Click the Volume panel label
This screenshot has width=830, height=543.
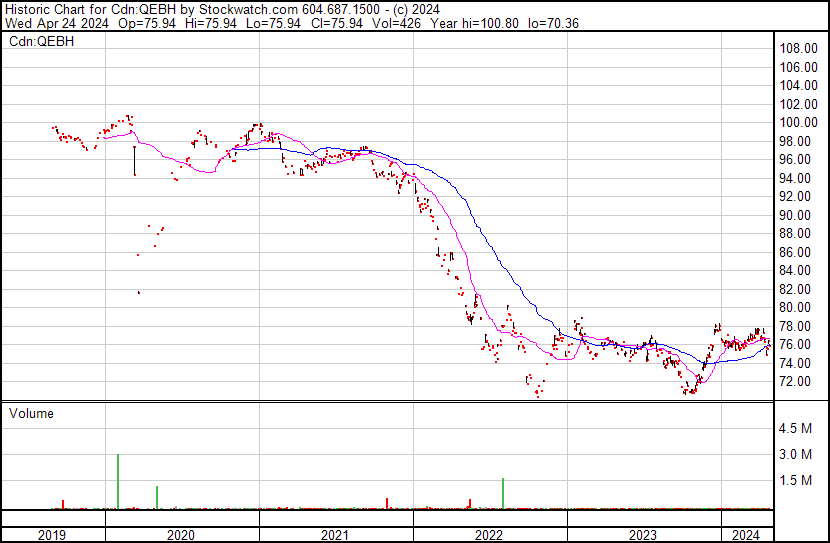(x=31, y=413)
